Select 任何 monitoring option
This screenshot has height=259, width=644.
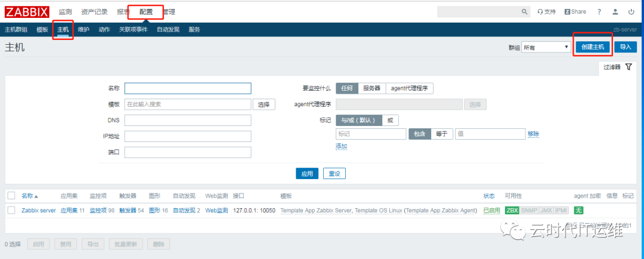[347, 88]
